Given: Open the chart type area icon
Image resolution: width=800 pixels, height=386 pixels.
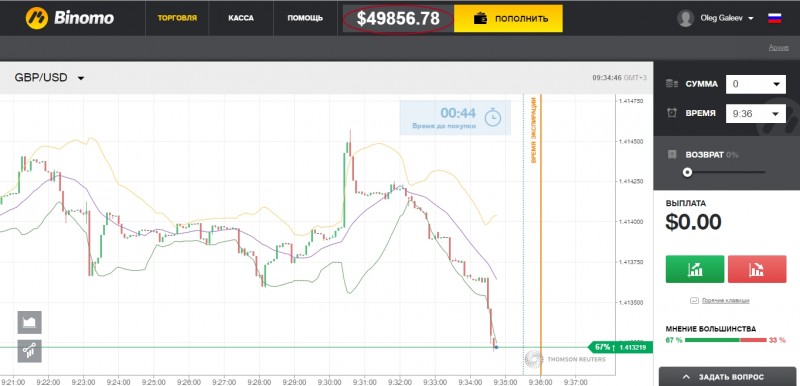Looking at the screenshot, I should point(30,323).
